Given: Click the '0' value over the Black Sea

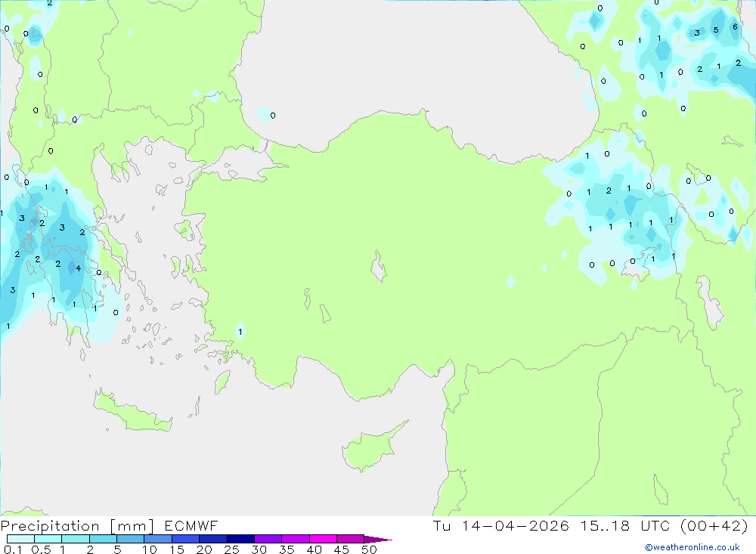Looking at the screenshot, I should (x=273, y=116).
